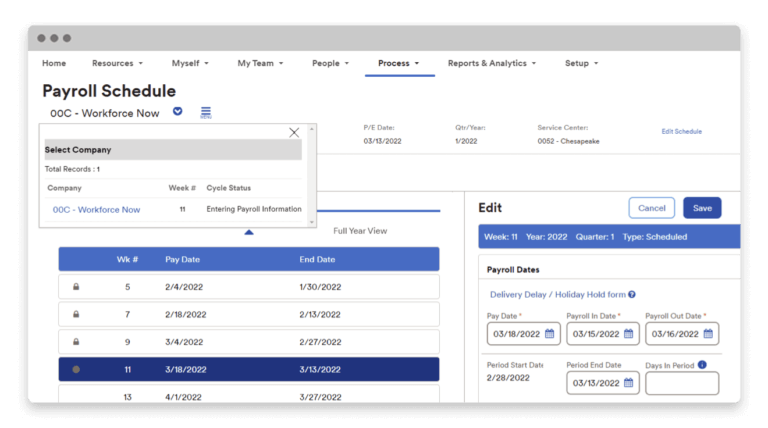
Task: Expand the Myself menu
Action: pyautogui.click(x=190, y=63)
